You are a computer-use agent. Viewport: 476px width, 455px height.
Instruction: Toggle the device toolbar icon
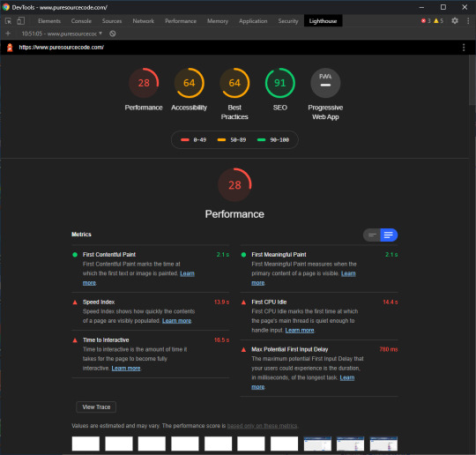[x=20, y=21]
